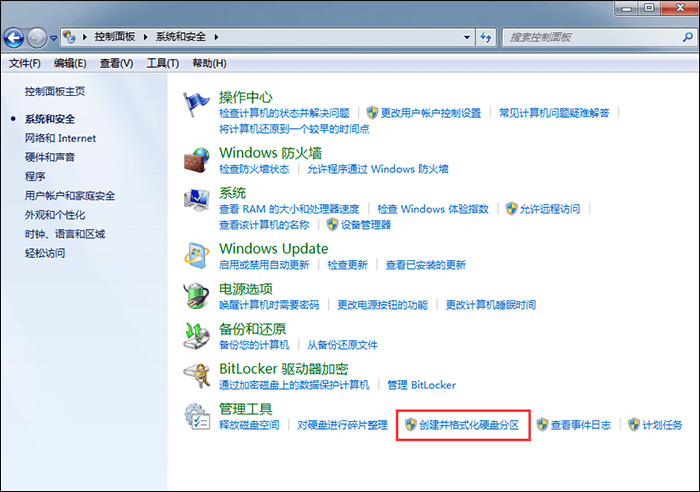Click 查看 RAM 的大小和处理器速度 link
Viewport: 700px width, 492px height.
289,209
